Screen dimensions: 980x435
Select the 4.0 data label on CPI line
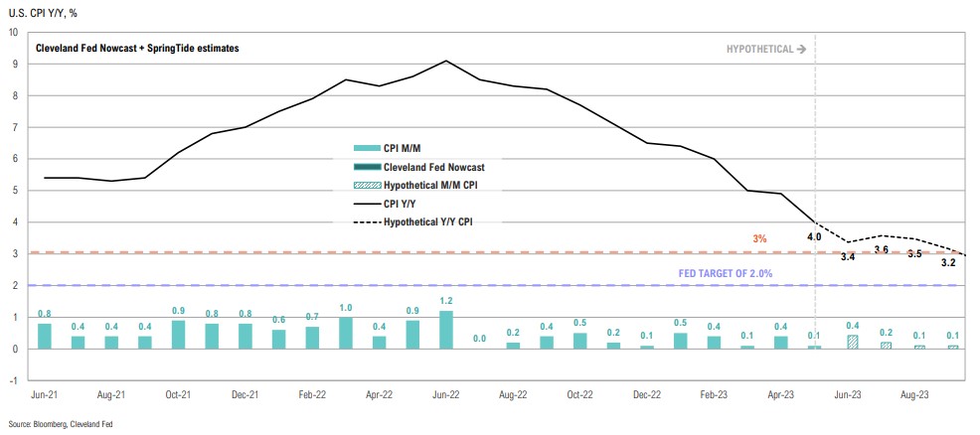coord(814,236)
